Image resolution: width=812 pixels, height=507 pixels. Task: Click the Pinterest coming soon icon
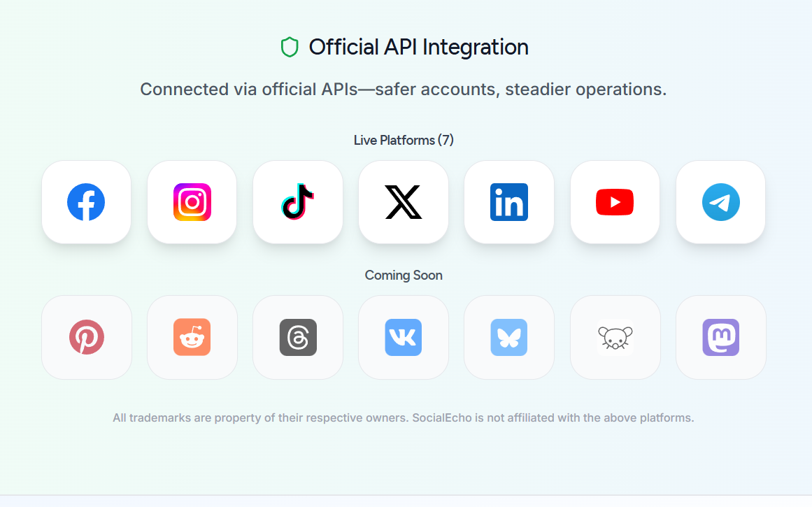coord(87,337)
